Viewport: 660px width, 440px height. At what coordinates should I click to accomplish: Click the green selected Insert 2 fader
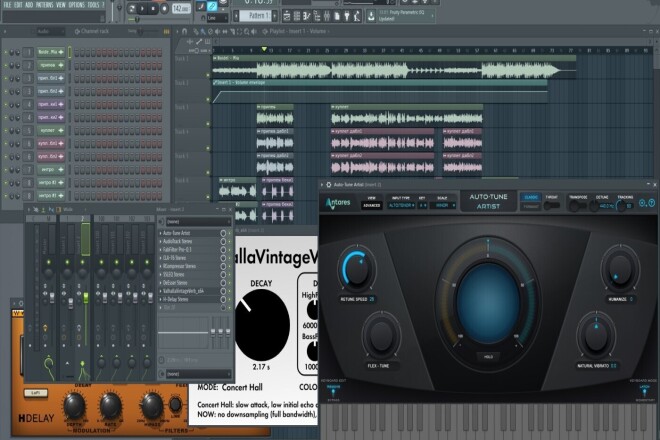[x=86, y=298]
